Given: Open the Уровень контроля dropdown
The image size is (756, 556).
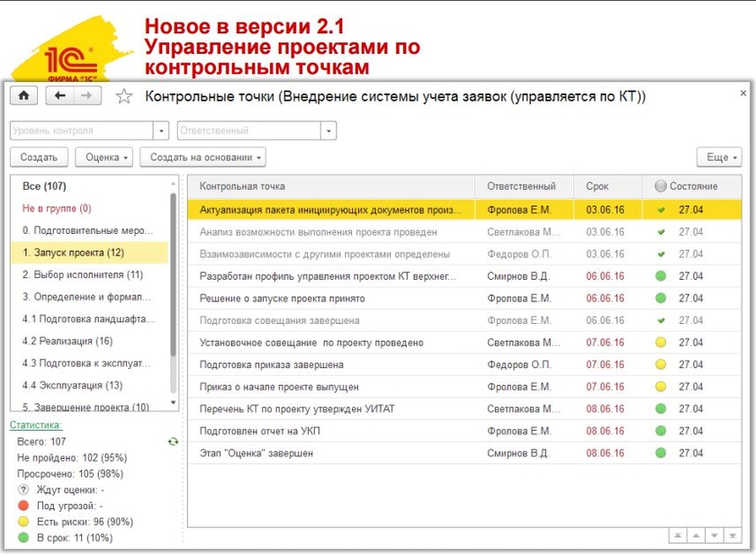Looking at the screenshot, I should coord(161,131).
